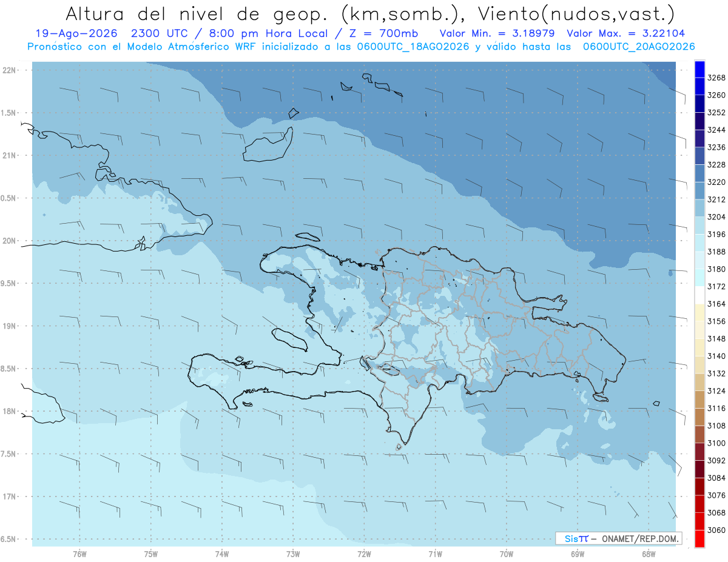Click the brightest blue swatch atop the legend
The height and width of the screenshot is (562, 728).
(x=699, y=69)
